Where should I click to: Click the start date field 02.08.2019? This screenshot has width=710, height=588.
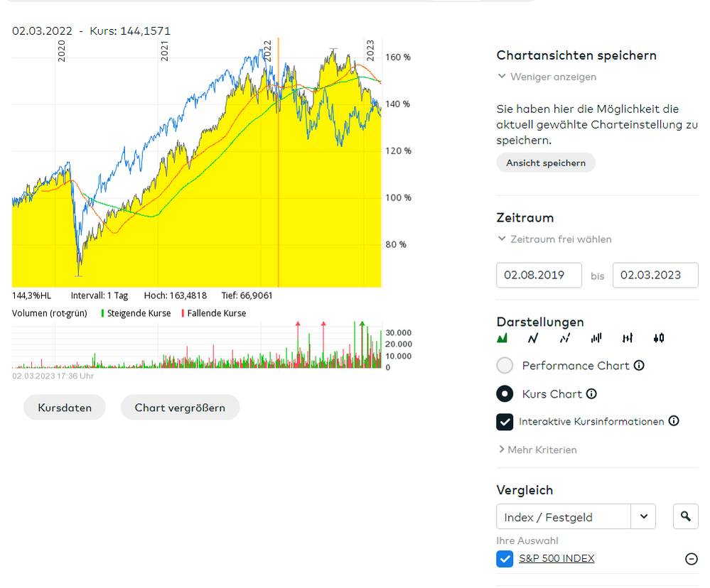pyautogui.click(x=539, y=276)
